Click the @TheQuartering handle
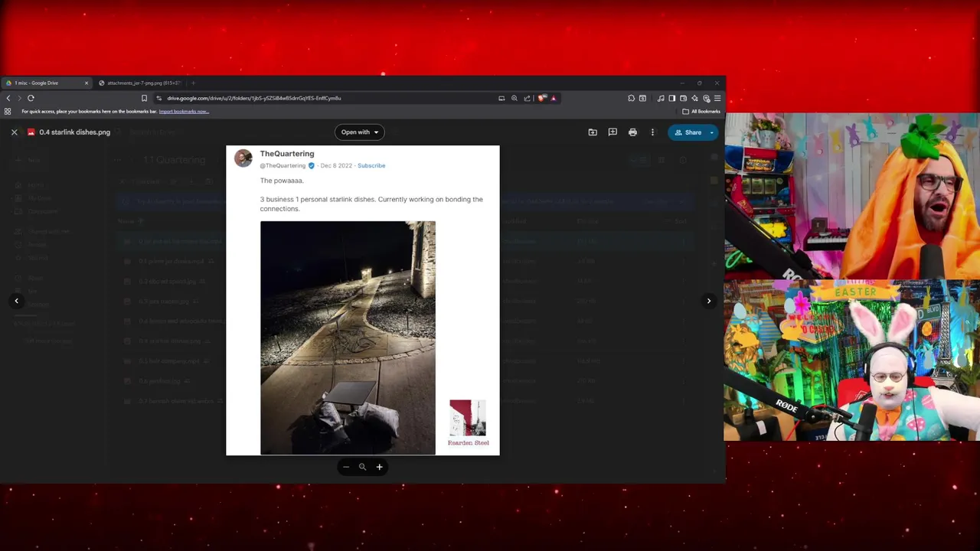980x551 pixels. point(283,165)
